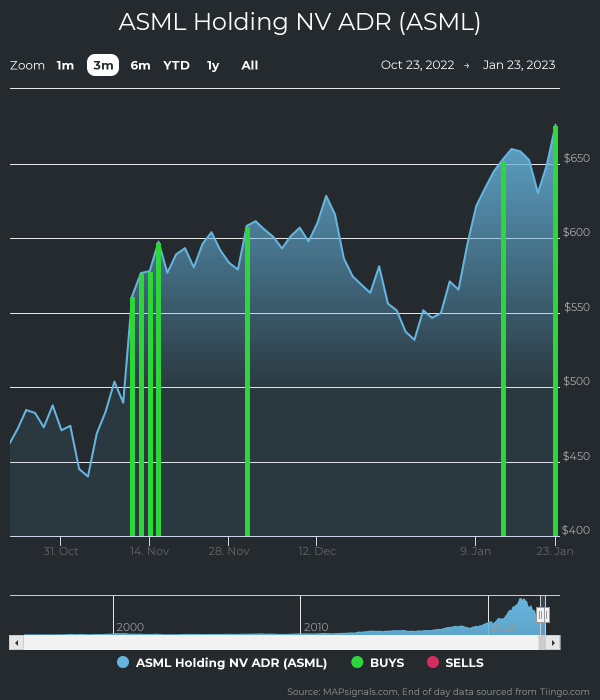The image size is (600, 700).
Task: Click the $600 axis label
Action: 576,232
